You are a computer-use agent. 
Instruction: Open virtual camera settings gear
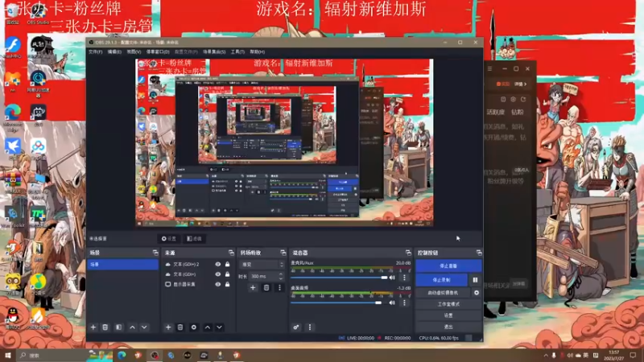[x=477, y=293]
